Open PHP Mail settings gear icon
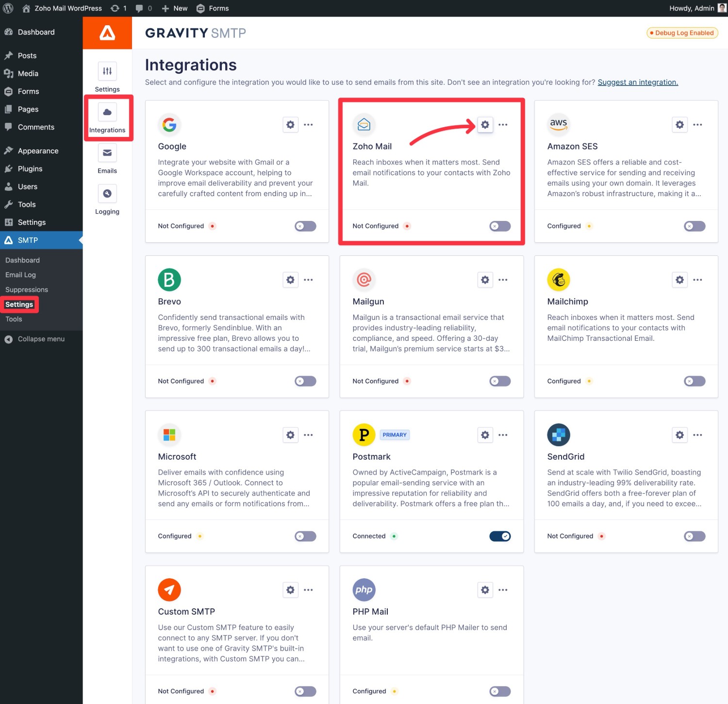This screenshot has width=728, height=704. click(485, 590)
